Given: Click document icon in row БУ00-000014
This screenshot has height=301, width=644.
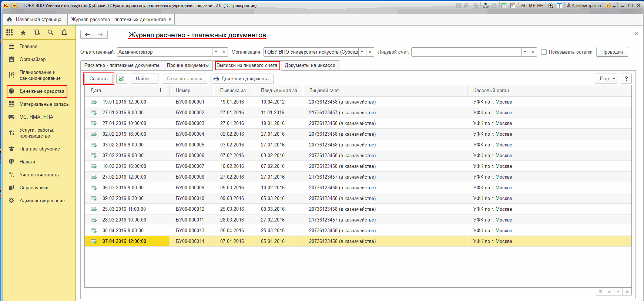Looking at the screenshot, I should pos(94,241).
